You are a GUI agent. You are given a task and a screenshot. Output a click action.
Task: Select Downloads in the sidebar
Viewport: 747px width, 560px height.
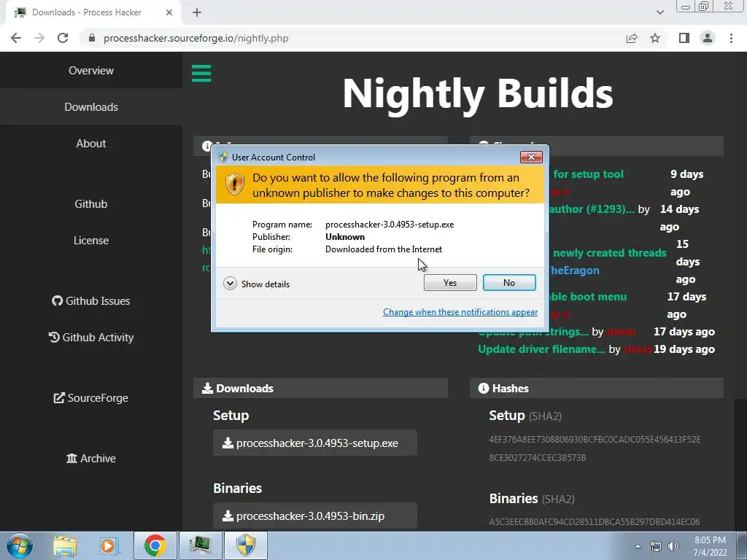[x=91, y=106]
